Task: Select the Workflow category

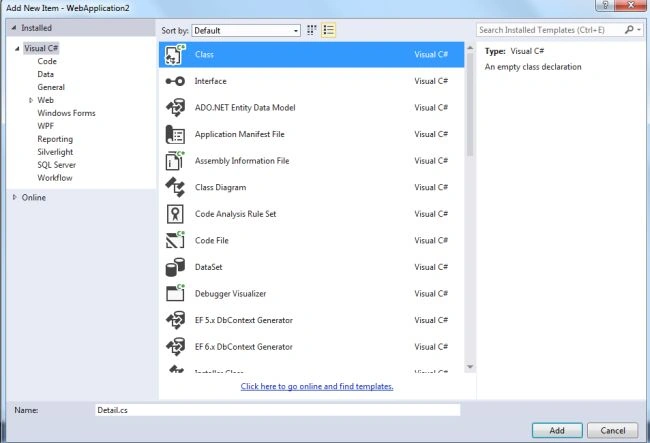Action: pyautogui.click(x=55, y=178)
